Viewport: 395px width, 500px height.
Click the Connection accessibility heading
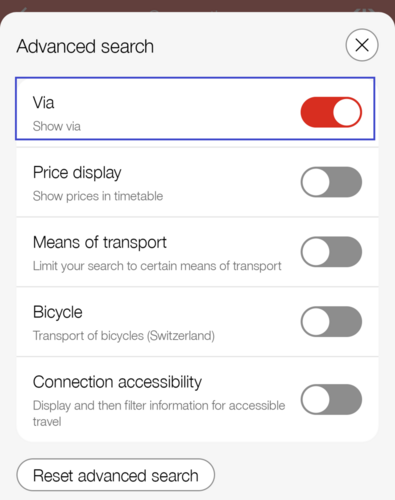[117, 382]
